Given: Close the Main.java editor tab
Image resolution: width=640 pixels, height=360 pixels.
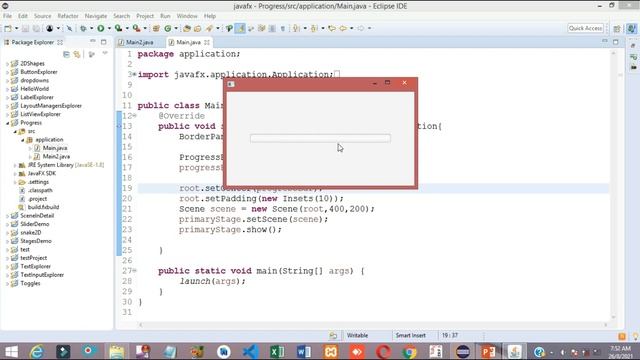Looking at the screenshot, I should coord(207,42).
